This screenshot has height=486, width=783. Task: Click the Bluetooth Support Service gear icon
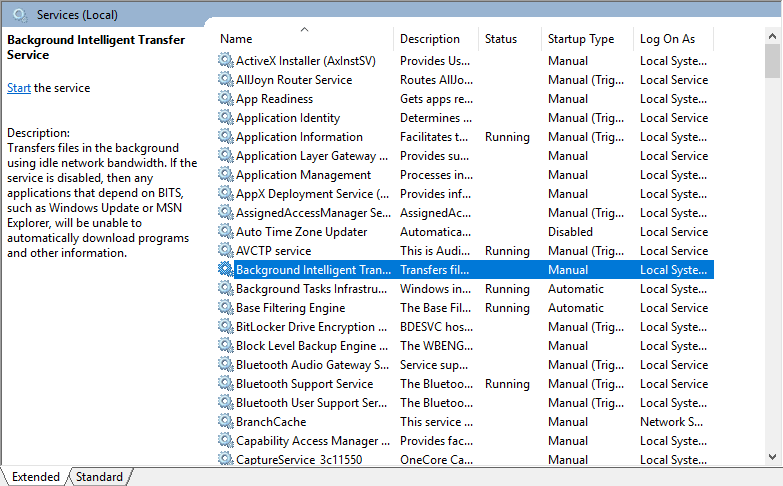pos(226,383)
